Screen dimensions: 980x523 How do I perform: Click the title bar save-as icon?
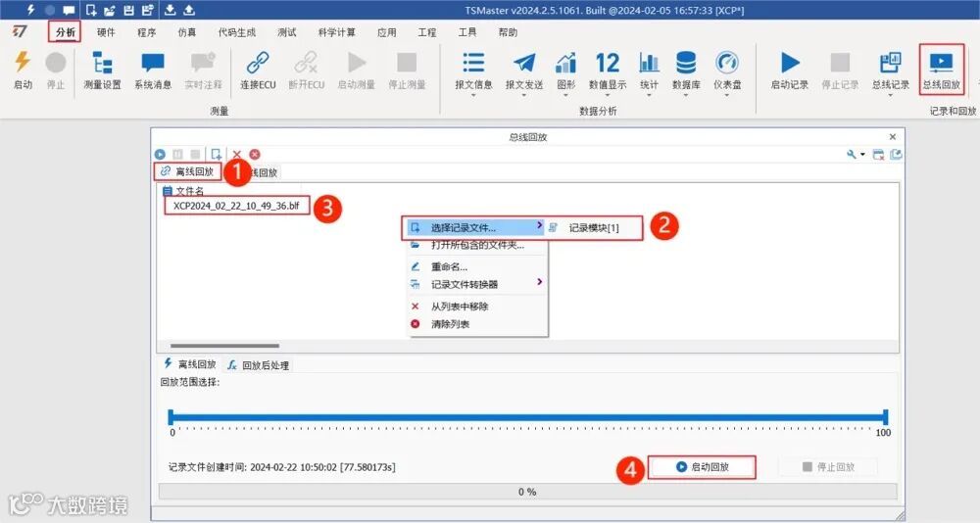[x=148, y=10]
